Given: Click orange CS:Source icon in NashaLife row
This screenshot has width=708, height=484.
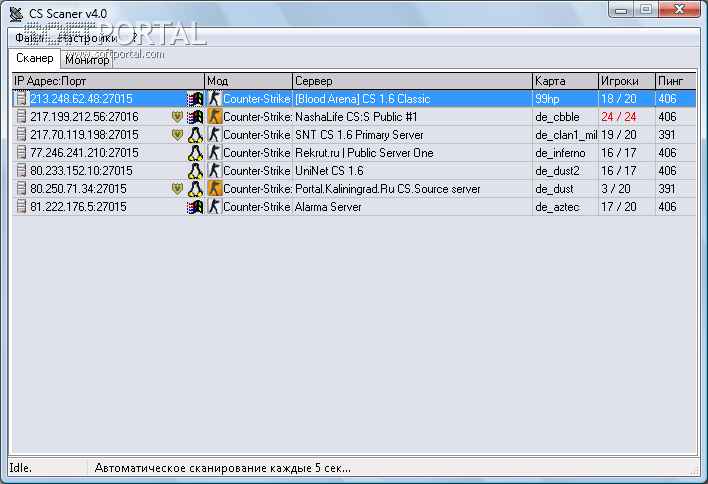Looking at the screenshot, I should (x=215, y=117).
